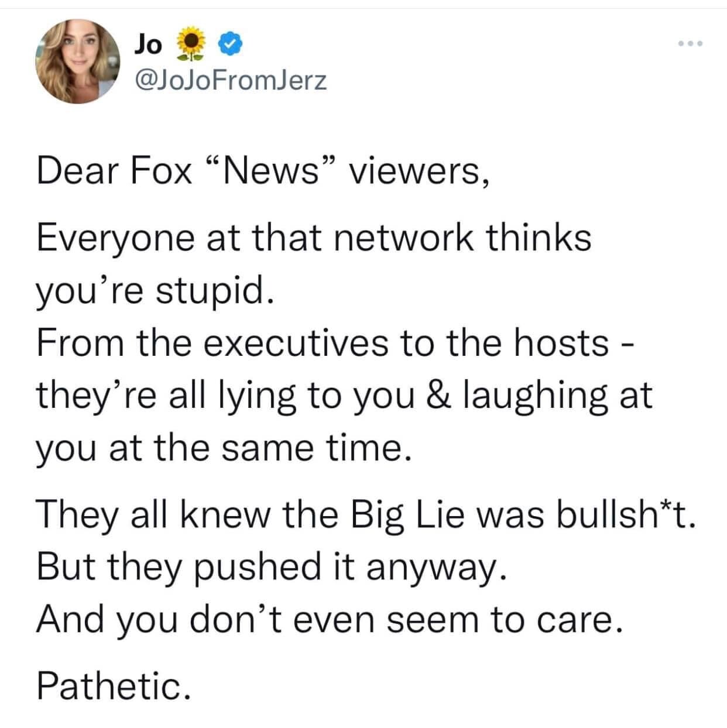Click the line 'you at the same time.'
Image resolution: width=727 pixels, height=728 pixels.
tap(220, 448)
